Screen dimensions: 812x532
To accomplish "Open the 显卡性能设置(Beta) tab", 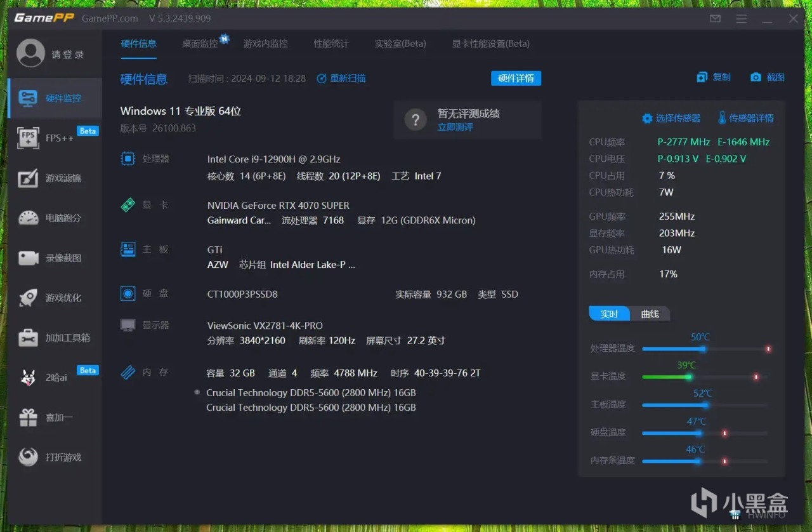I will coord(490,44).
